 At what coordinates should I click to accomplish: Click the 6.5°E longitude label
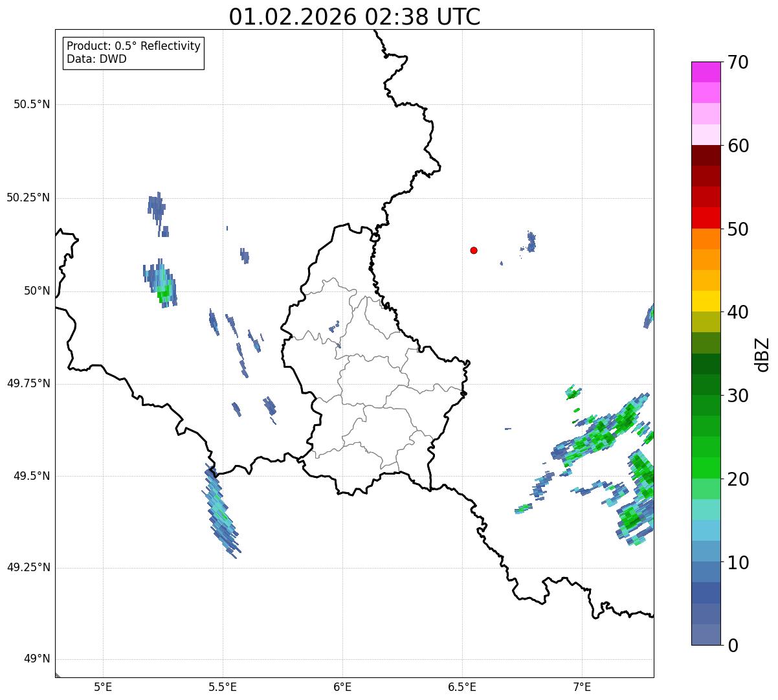[x=462, y=686]
